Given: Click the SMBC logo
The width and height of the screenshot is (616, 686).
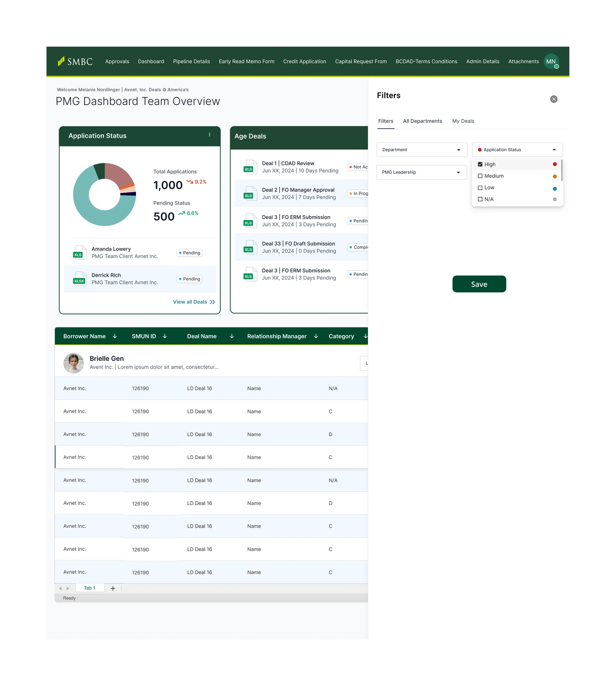Looking at the screenshot, I should (x=75, y=61).
